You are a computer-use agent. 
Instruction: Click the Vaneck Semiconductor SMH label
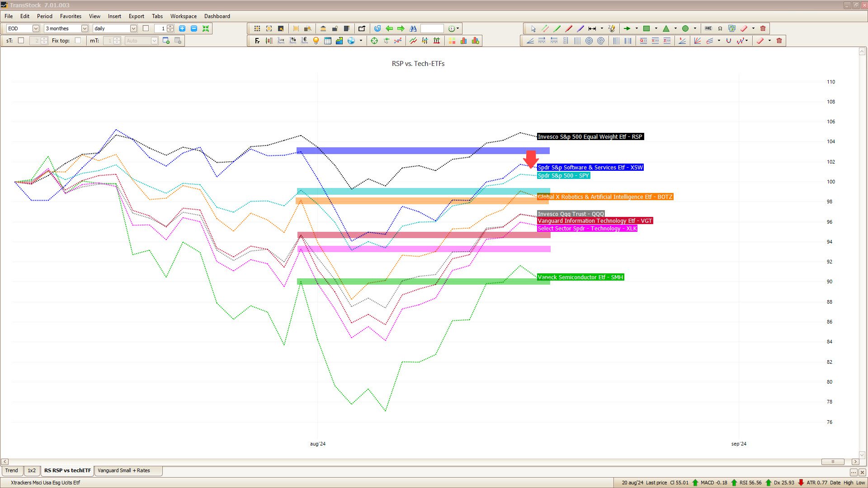(580, 277)
